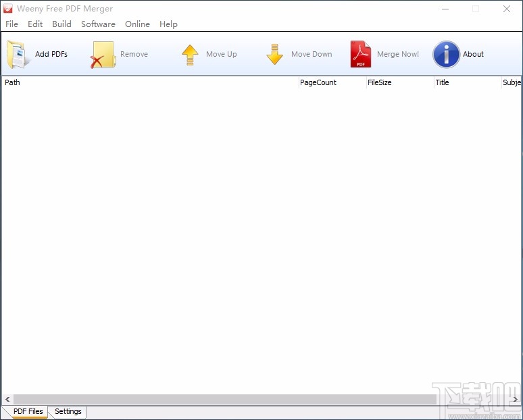The width and height of the screenshot is (523, 420).
Task: Open the Build menu
Action: pos(61,24)
